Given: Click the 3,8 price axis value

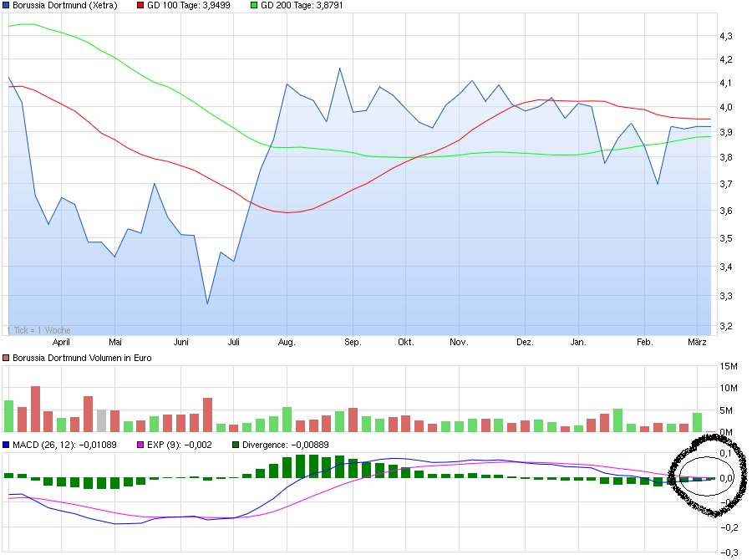Looking at the screenshot, I should pos(726,157).
